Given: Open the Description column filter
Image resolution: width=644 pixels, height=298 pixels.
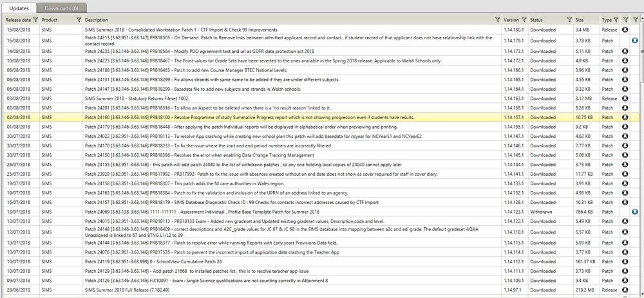Looking at the screenshot, I should click(498, 20).
